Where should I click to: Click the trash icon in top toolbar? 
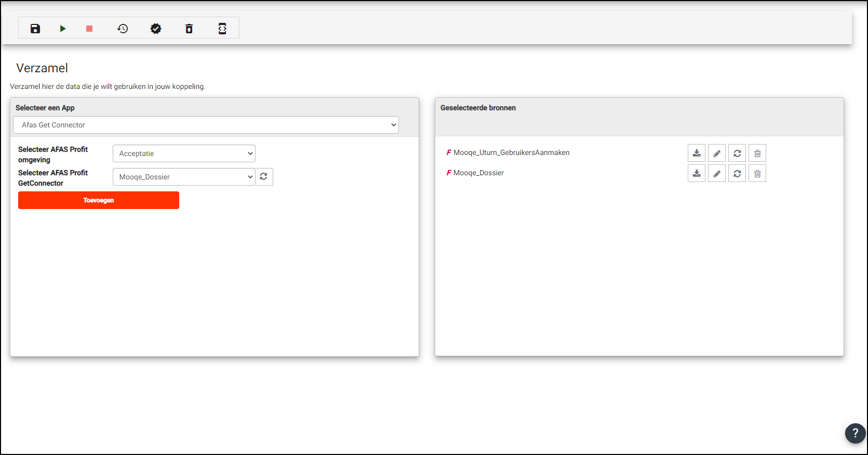[189, 29]
